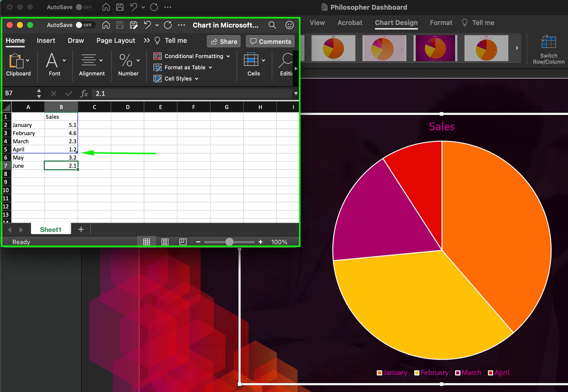Switch to the Insert ribbon tab

tap(46, 40)
